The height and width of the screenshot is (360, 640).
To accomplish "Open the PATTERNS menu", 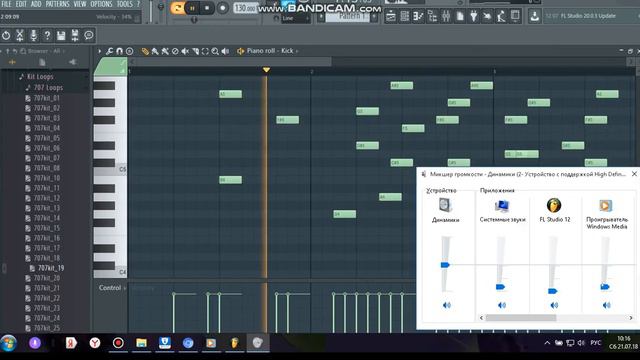I will tap(57, 4).
